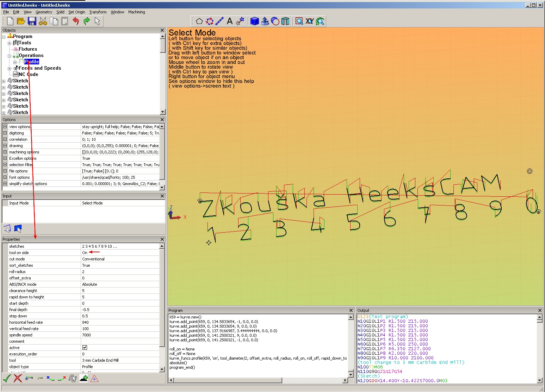Cancel with the red X icon

point(18,379)
